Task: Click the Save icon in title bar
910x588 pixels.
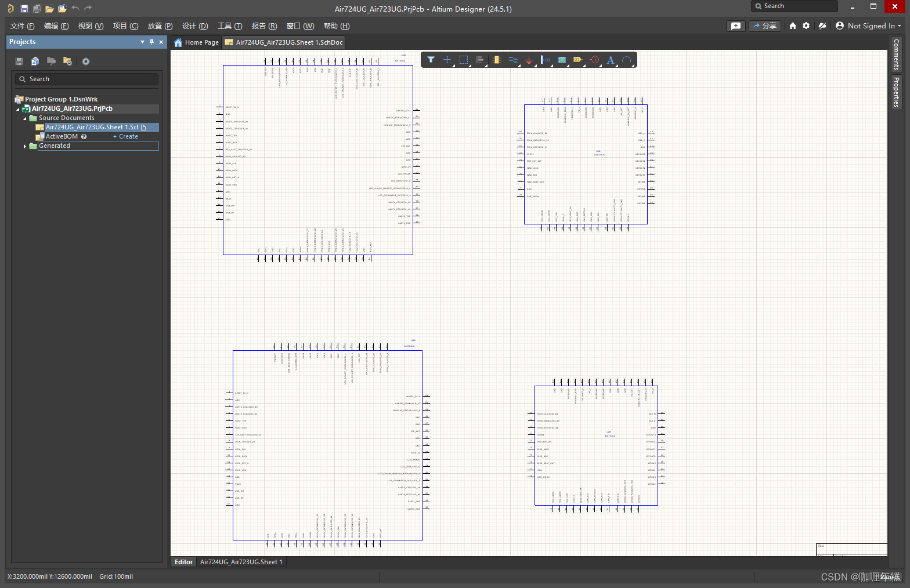Action: 24,9
